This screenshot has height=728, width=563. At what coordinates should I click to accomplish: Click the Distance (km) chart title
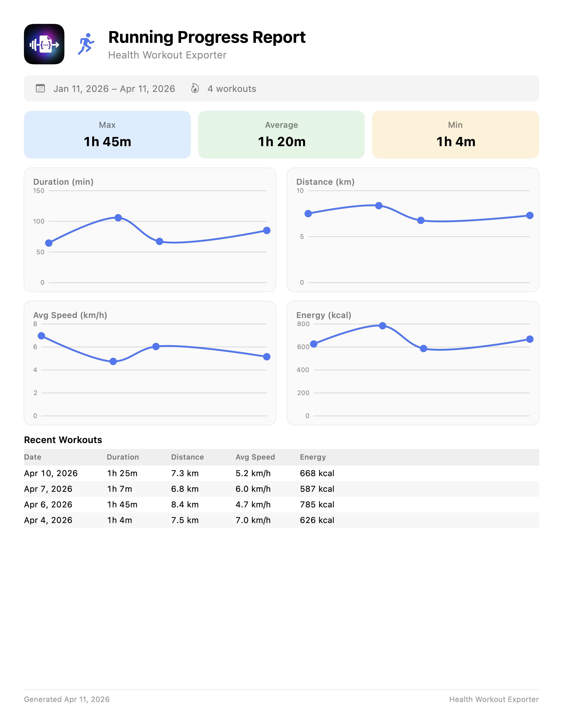pos(325,182)
